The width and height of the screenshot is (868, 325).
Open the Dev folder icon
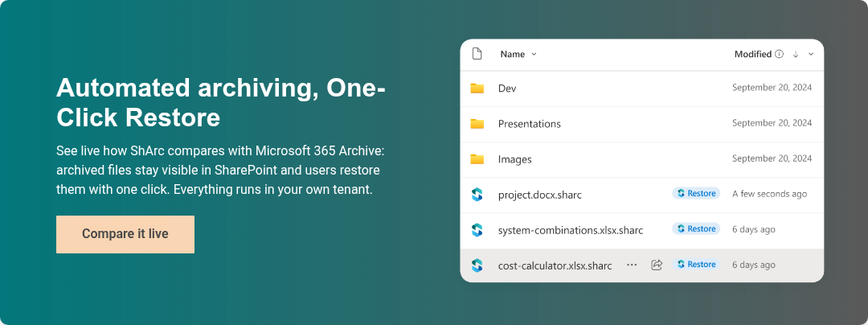(x=477, y=88)
